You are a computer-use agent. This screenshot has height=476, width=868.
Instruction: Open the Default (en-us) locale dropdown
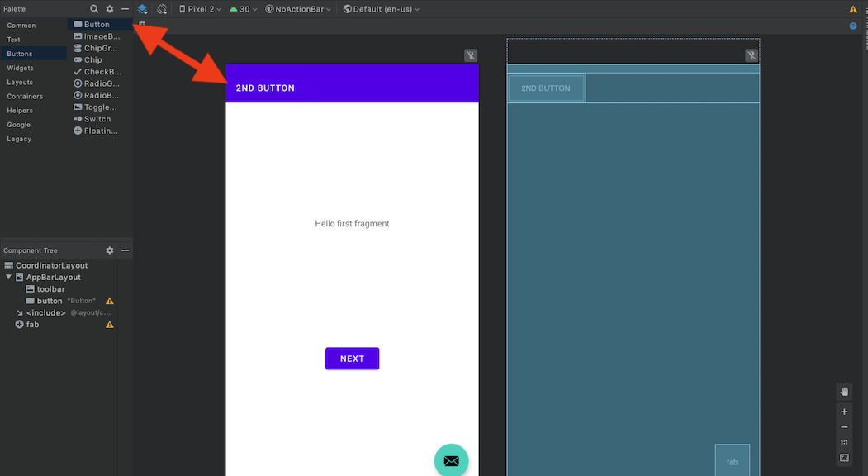[382, 9]
